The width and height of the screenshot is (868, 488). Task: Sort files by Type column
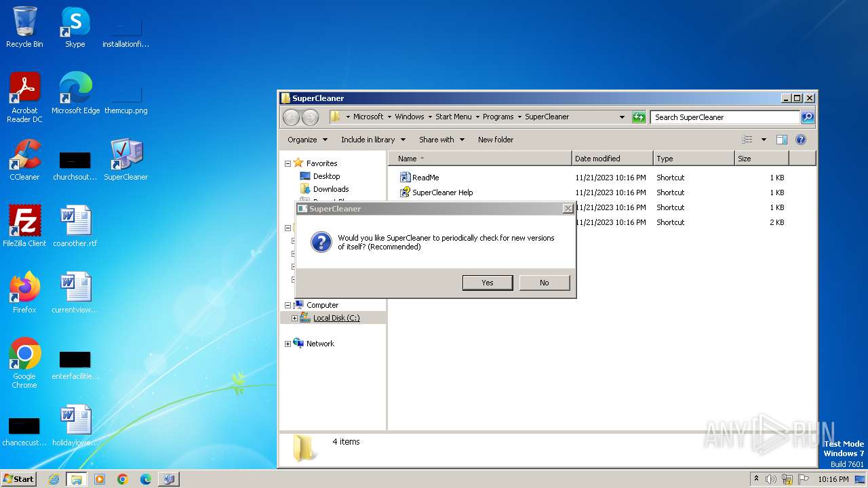[x=694, y=159]
